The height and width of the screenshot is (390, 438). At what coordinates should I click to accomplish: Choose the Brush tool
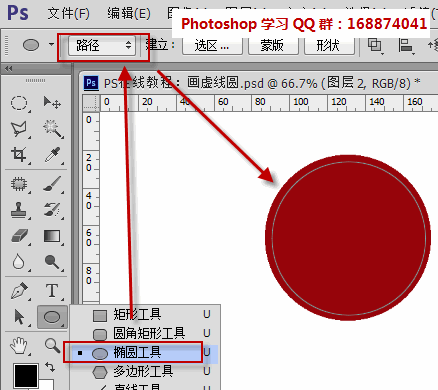[53, 184]
